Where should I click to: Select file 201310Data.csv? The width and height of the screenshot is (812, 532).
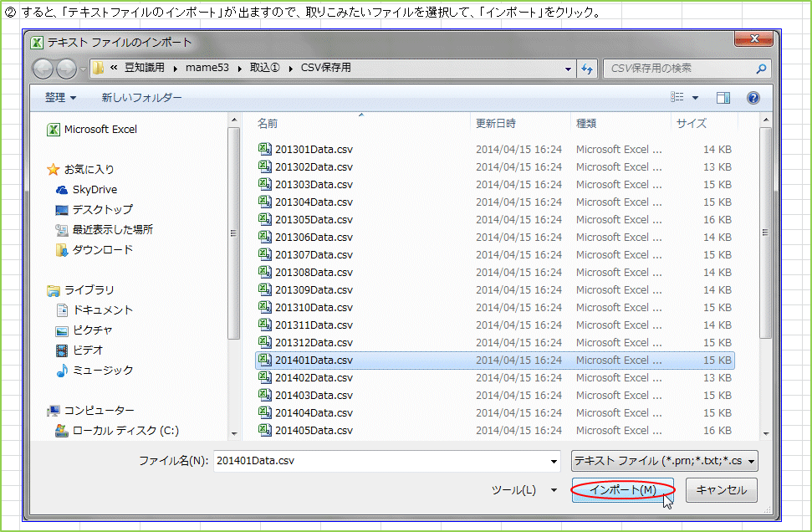pyautogui.click(x=495, y=308)
